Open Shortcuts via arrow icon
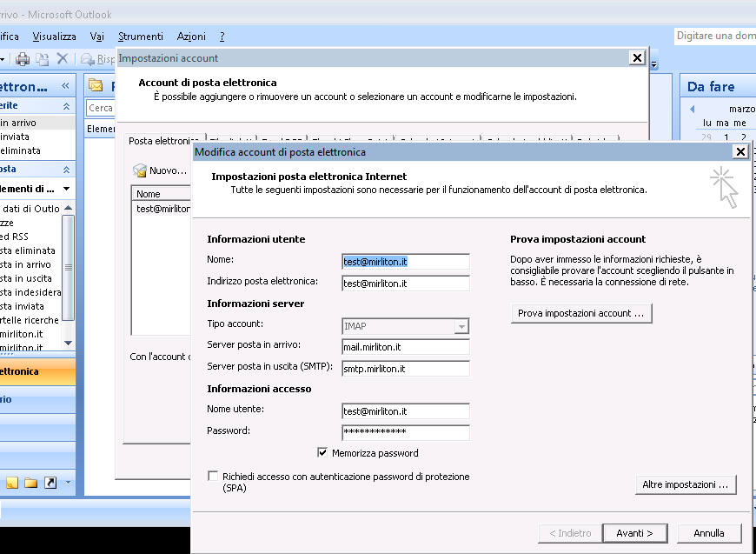Image resolution: width=756 pixels, height=554 pixels. [50, 483]
